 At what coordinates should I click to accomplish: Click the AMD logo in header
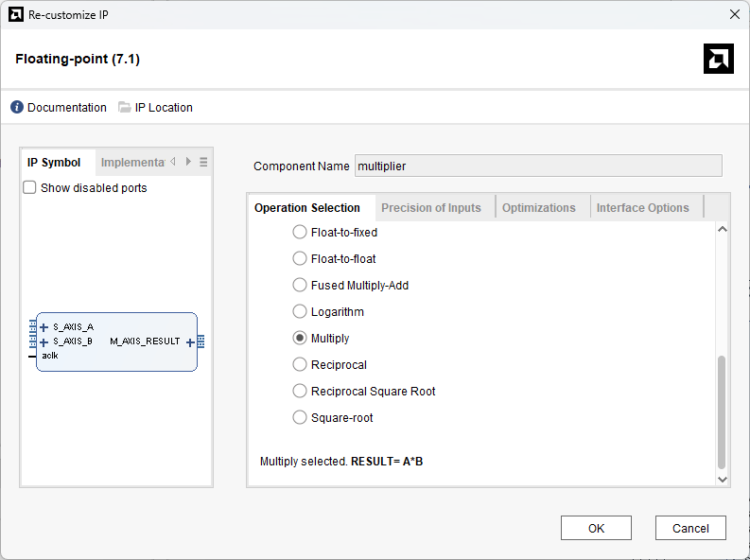coord(719,59)
